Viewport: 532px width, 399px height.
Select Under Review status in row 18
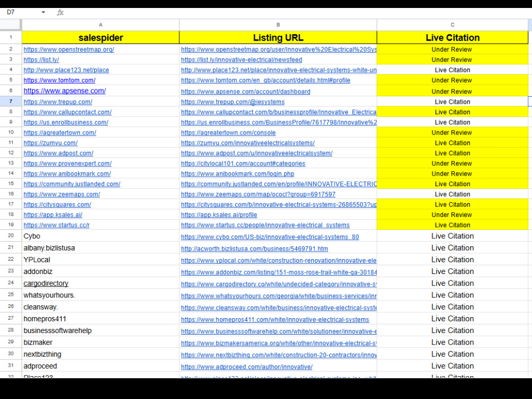452,215
